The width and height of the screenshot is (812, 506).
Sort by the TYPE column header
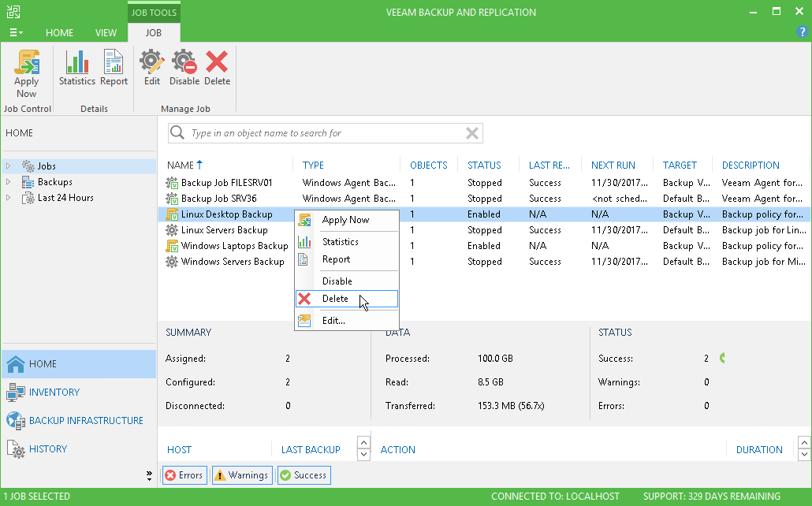pyautogui.click(x=313, y=165)
